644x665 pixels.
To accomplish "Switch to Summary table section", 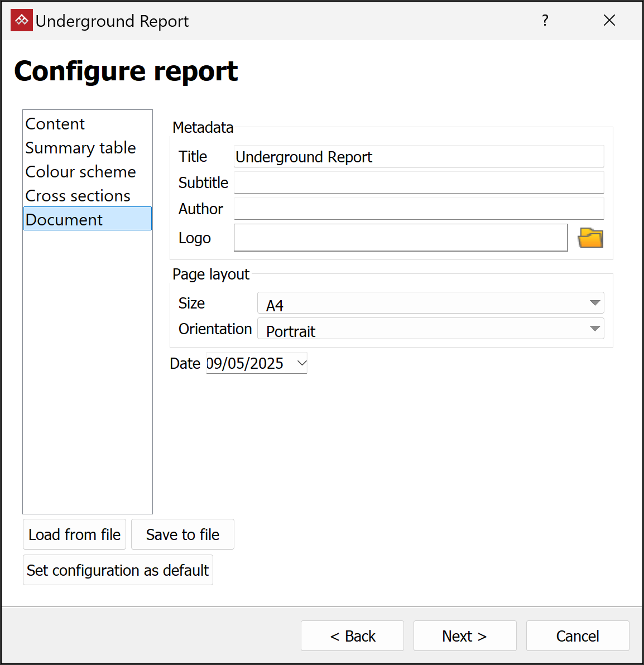I will point(81,148).
